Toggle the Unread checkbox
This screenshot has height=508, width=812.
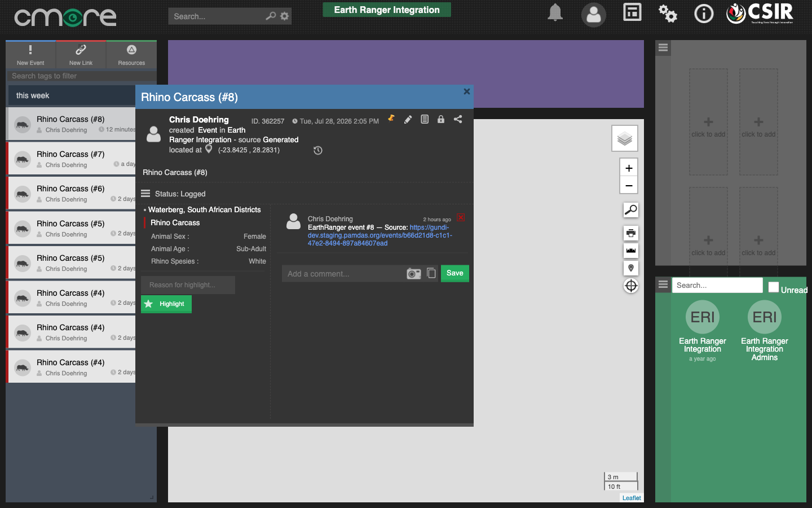coord(774,287)
